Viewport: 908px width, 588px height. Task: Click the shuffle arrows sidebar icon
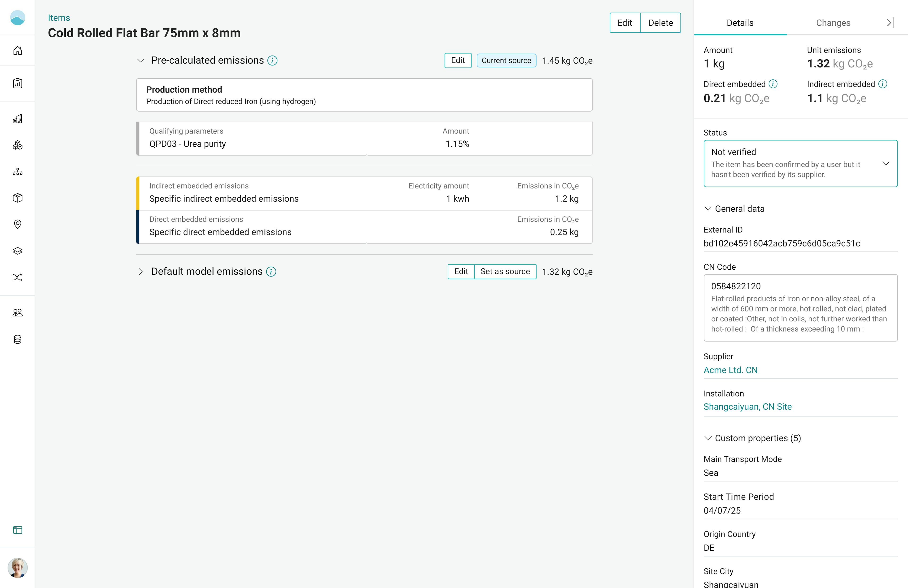point(17,277)
